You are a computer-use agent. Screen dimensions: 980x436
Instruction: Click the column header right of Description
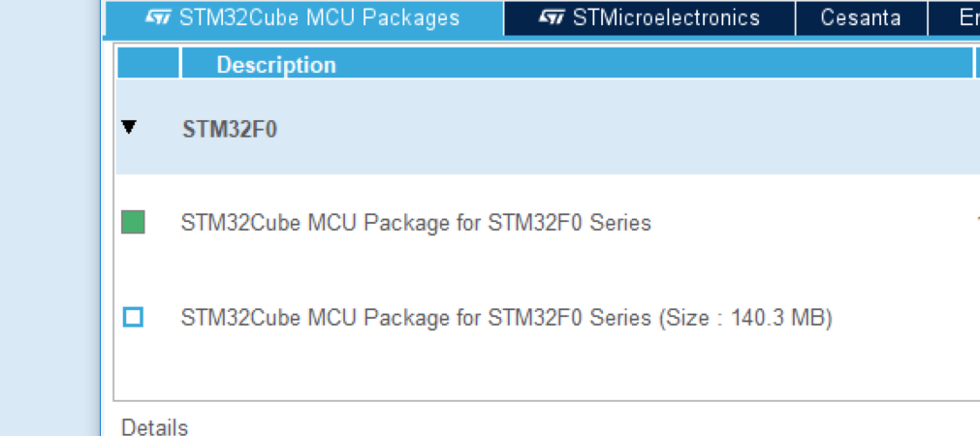click(x=977, y=63)
